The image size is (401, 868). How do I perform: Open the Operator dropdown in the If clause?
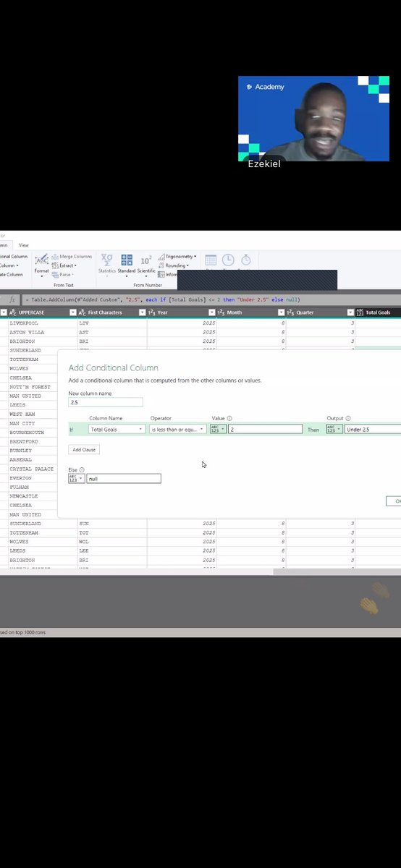coord(178,429)
